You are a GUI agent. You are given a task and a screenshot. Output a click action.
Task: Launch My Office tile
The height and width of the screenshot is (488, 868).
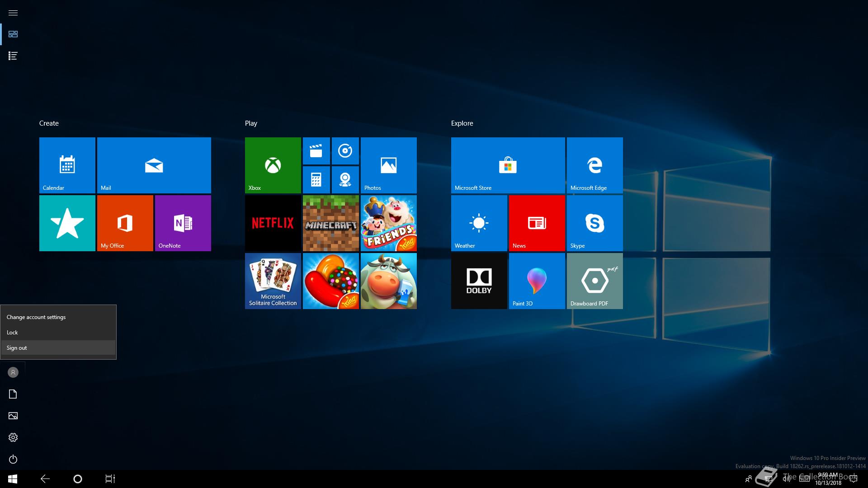(x=125, y=223)
